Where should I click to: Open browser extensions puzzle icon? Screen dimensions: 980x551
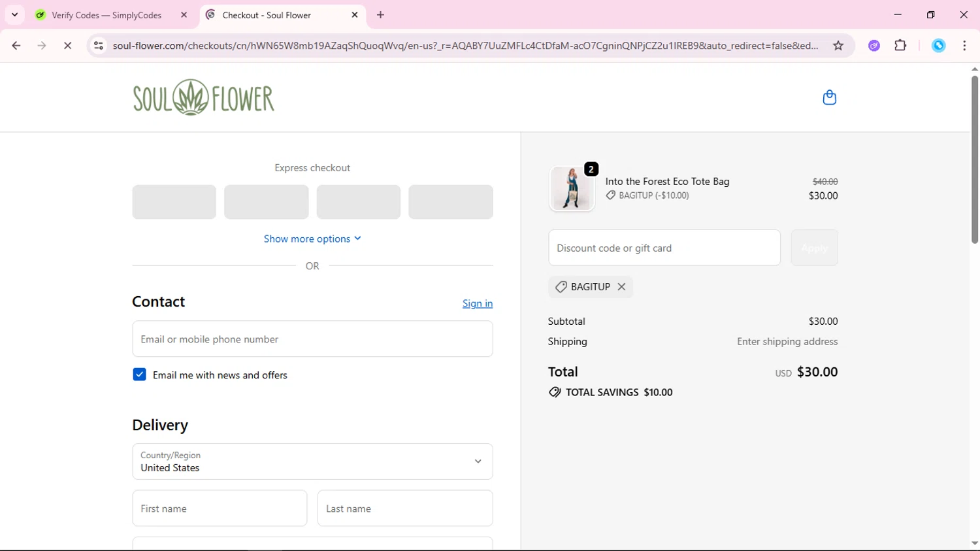click(900, 46)
